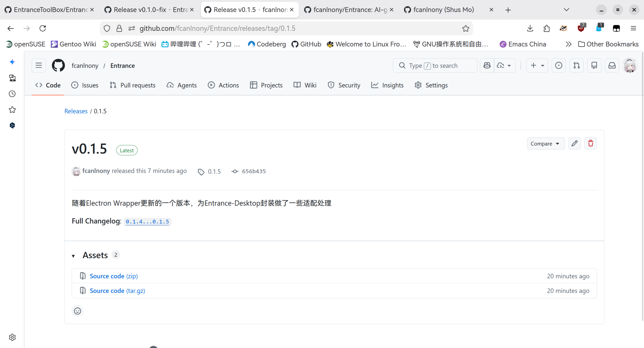Screen dimensions: 644x348
Task: Bookmark this page with the star icon
Action: 466,29
